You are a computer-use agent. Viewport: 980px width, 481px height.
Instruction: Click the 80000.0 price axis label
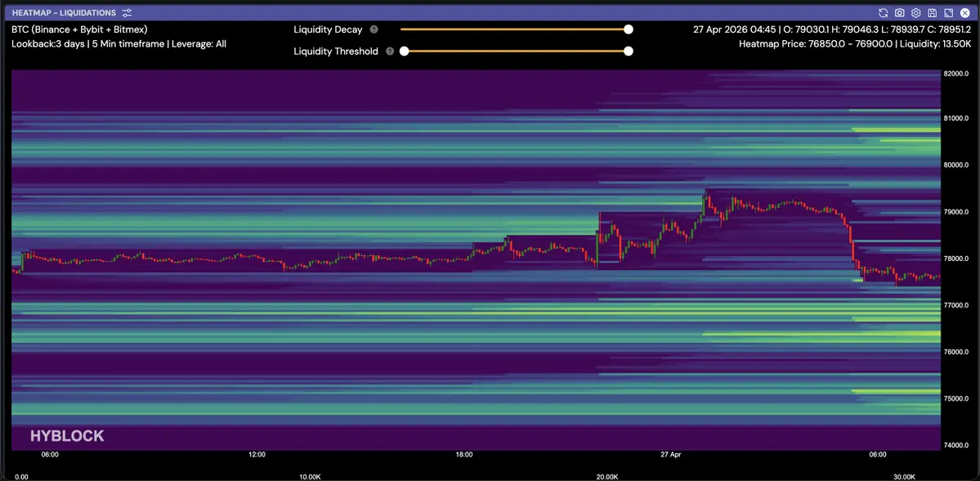pyautogui.click(x=955, y=165)
